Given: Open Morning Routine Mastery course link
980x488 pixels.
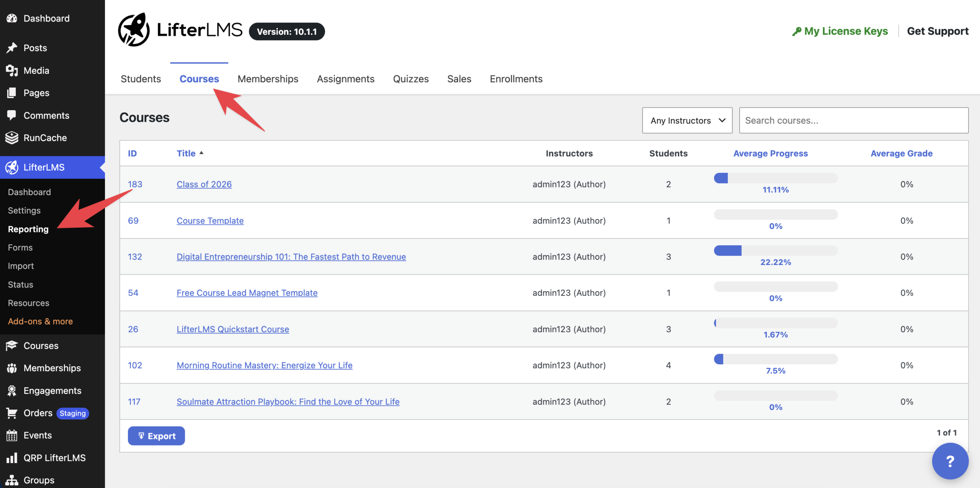Looking at the screenshot, I should point(265,365).
